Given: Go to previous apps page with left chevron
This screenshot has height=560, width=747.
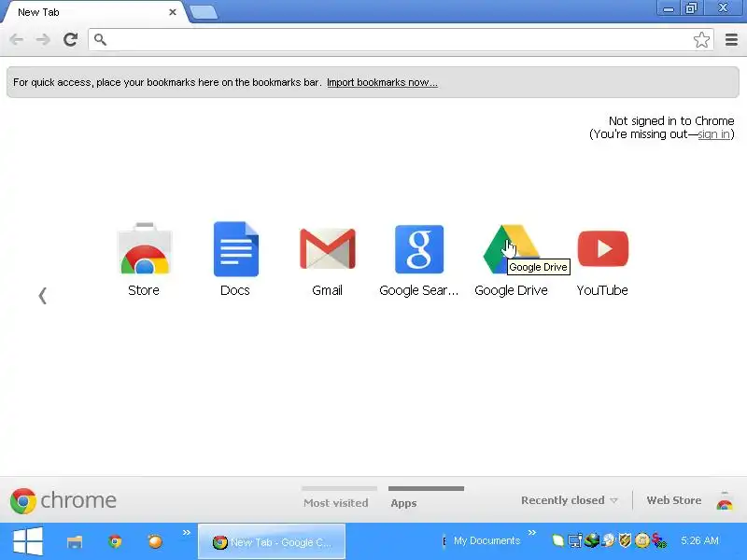Looking at the screenshot, I should click(x=42, y=296).
